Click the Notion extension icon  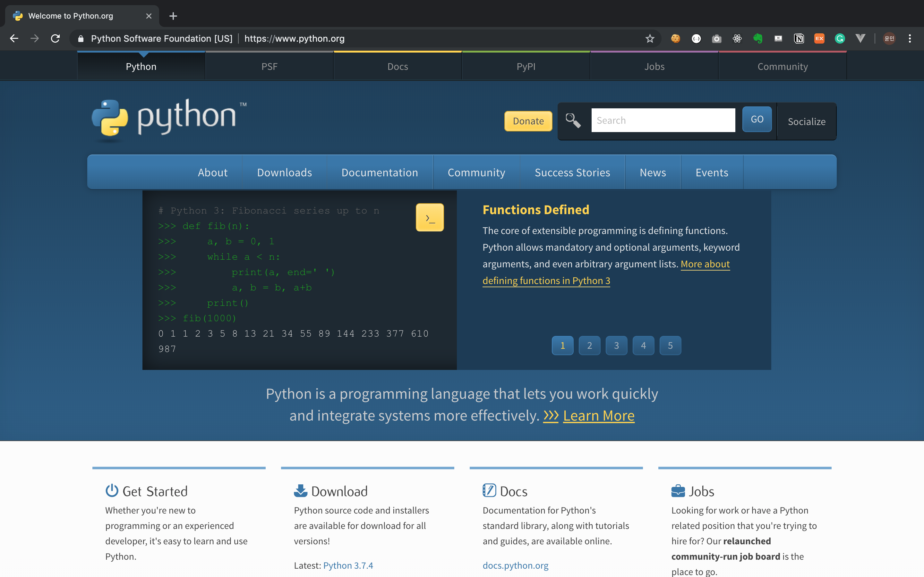pos(799,38)
